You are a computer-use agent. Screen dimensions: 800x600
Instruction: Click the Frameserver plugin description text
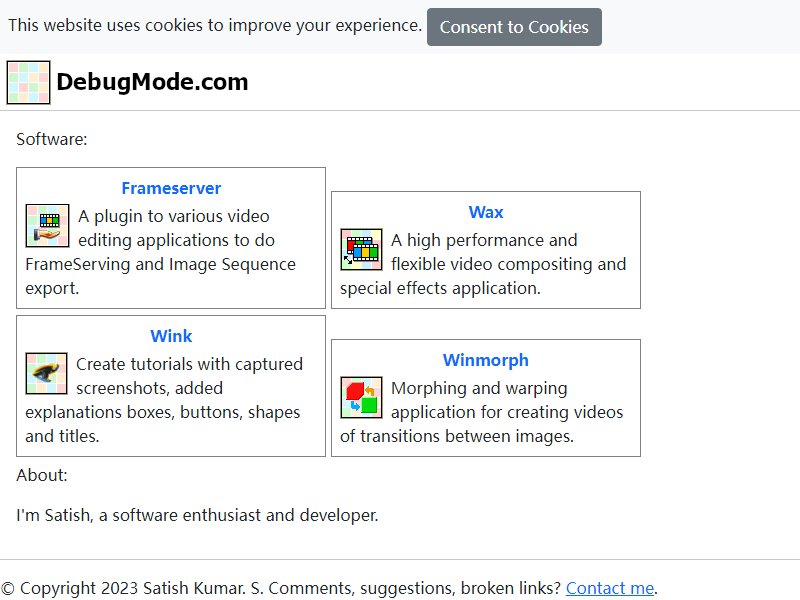(161, 252)
